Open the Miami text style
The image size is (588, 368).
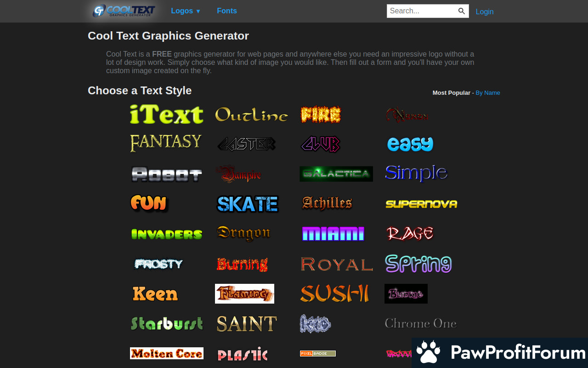[333, 234]
